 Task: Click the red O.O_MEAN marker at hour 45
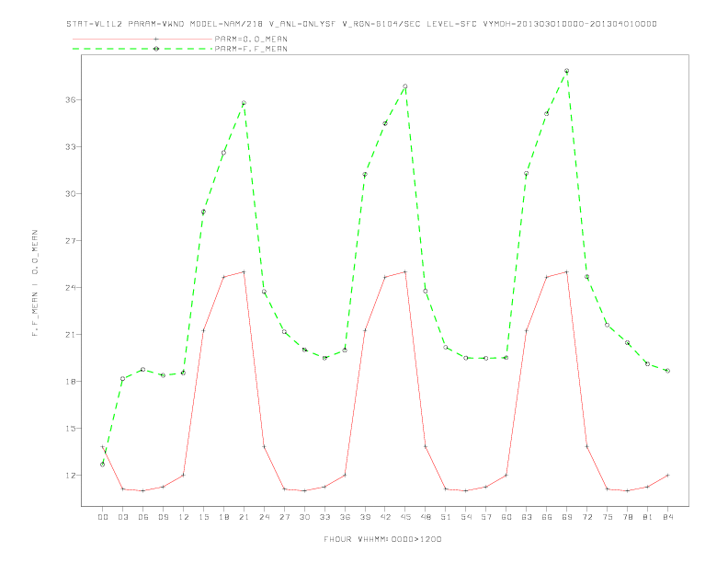click(405, 271)
